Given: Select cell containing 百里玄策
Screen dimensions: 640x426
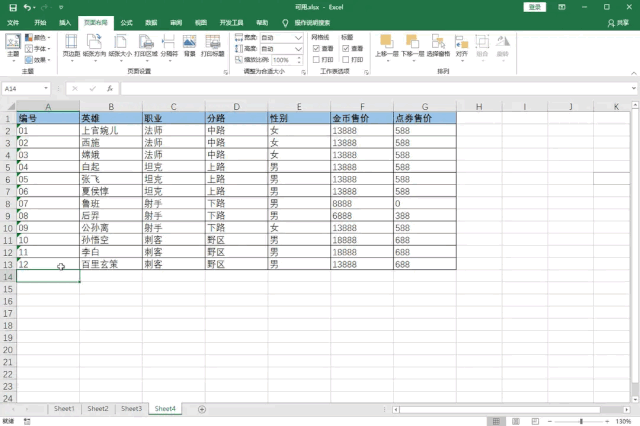Looking at the screenshot, I should pyautogui.click(x=111, y=264).
